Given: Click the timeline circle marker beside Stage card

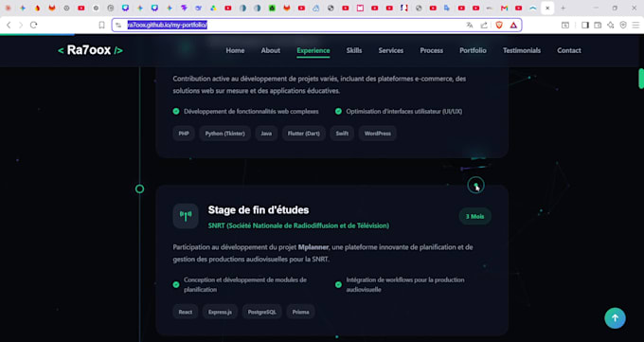Looking at the screenshot, I should [139, 189].
